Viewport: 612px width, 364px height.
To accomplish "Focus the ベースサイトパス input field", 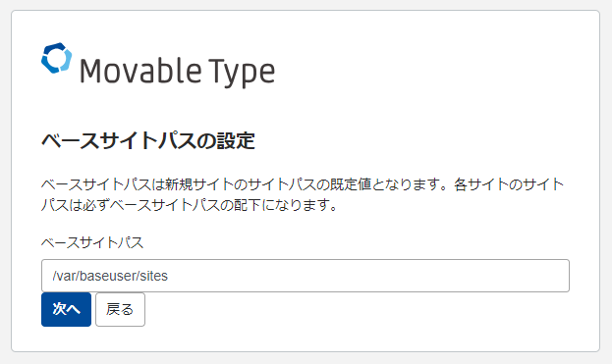I will 306,276.
